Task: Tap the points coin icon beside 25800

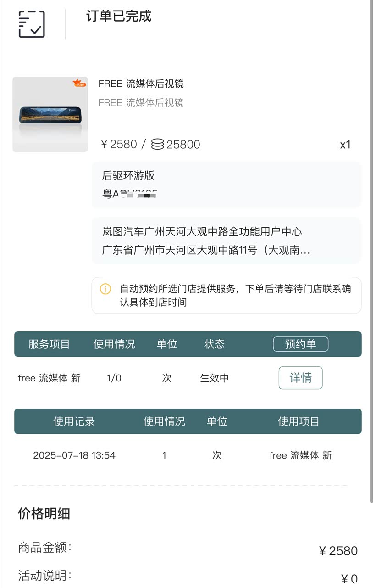Action: point(157,145)
